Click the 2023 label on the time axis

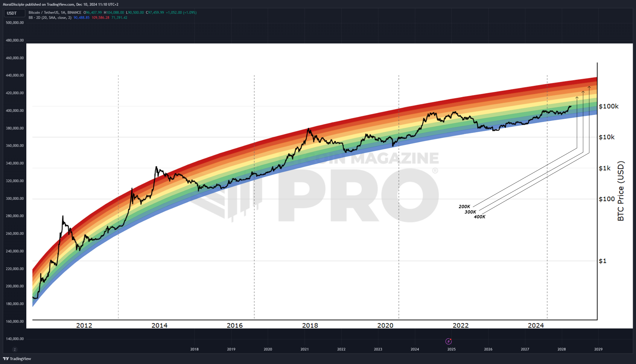pyautogui.click(x=378, y=349)
